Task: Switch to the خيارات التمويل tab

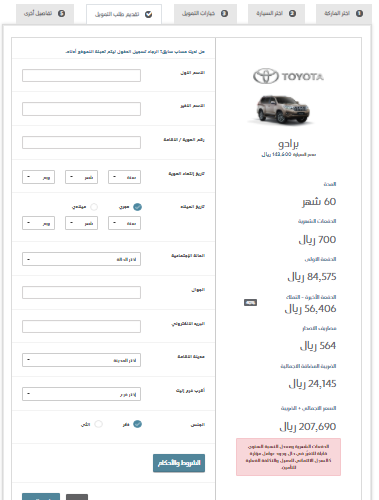Action: 205,14
